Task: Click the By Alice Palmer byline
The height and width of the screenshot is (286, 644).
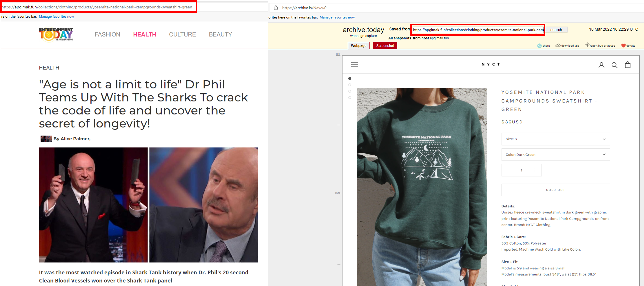Action: (72, 139)
